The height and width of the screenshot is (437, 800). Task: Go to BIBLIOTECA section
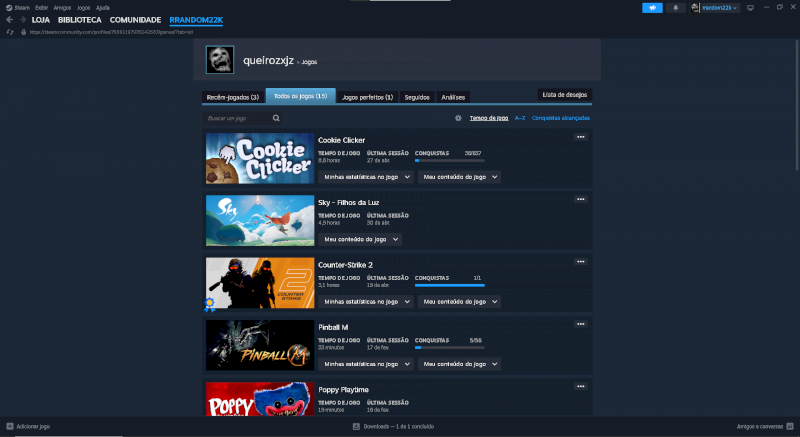[80, 20]
